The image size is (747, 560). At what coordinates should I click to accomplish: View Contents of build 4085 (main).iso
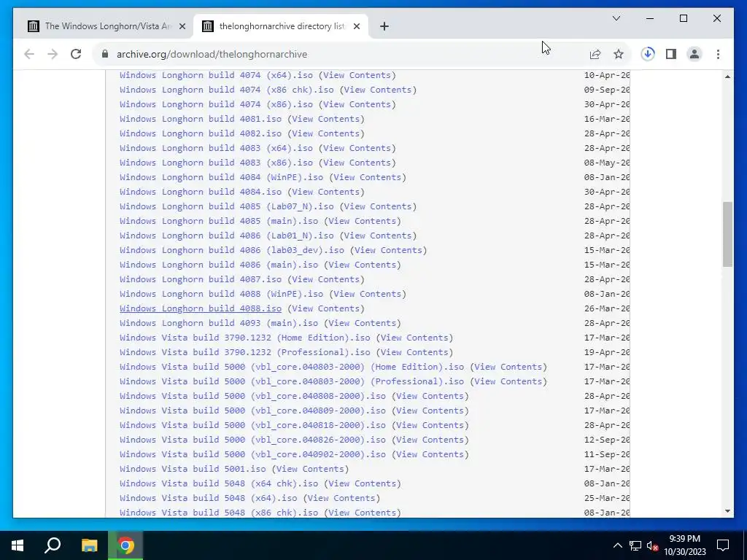coord(363,221)
